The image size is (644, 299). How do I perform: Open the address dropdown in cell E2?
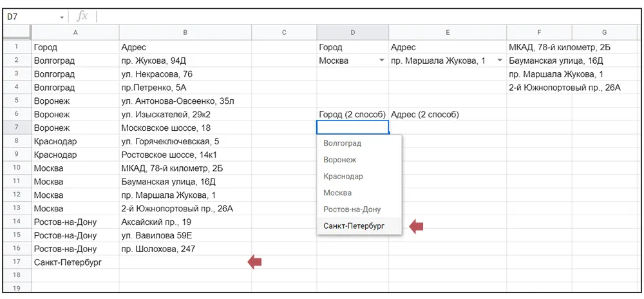500,61
